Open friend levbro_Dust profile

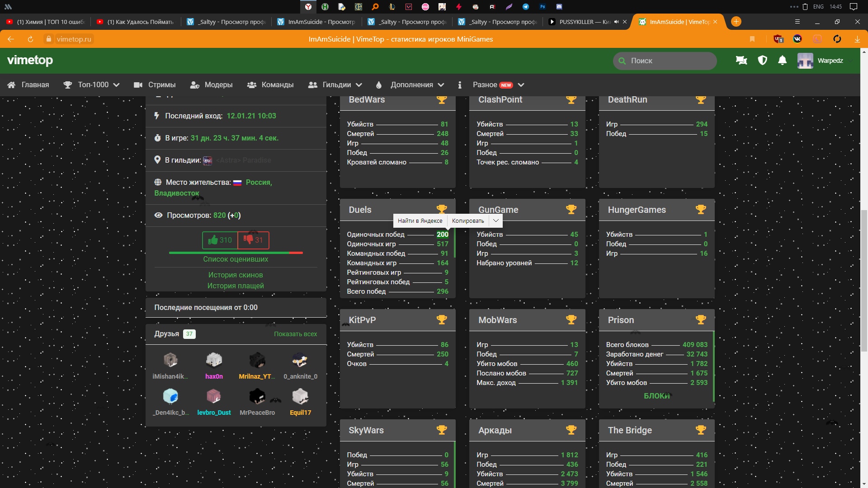[214, 402]
